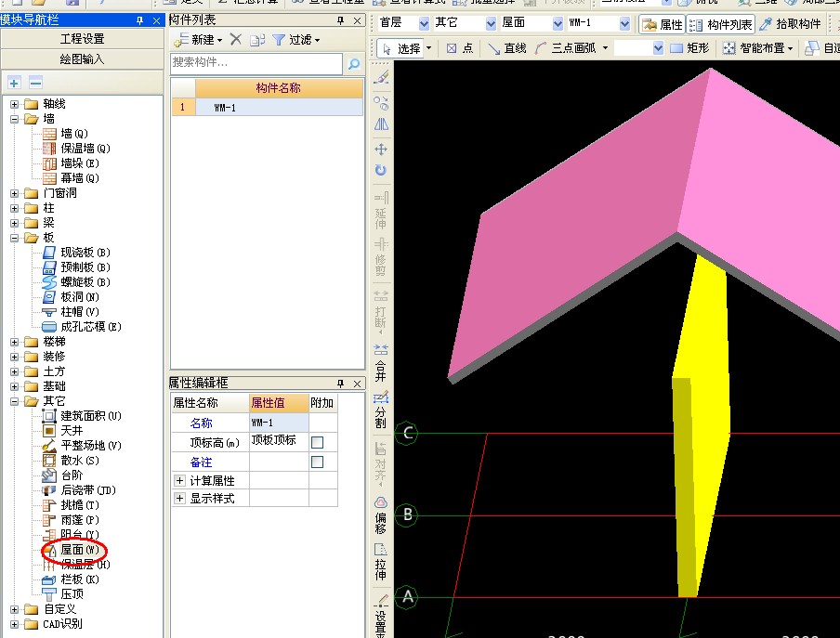Select 栏板(K) item
Screen dimensions: 840x638
tap(80, 579)
